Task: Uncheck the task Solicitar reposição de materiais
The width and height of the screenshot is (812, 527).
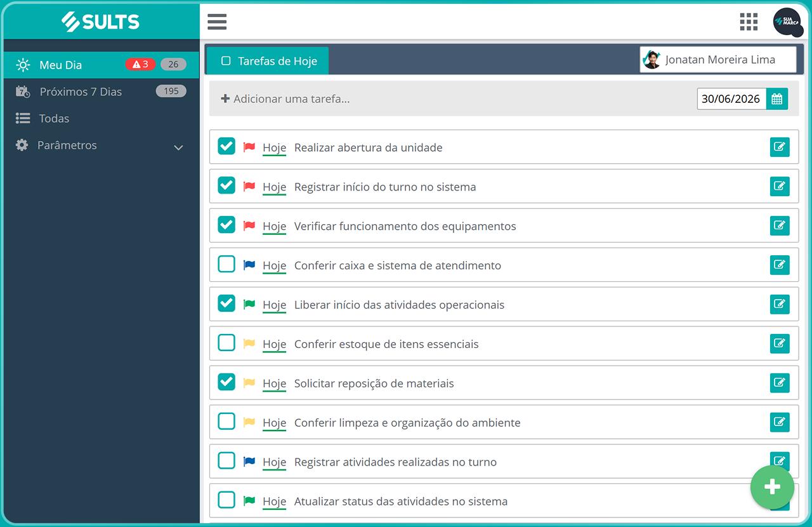Action: coord(226,383)
